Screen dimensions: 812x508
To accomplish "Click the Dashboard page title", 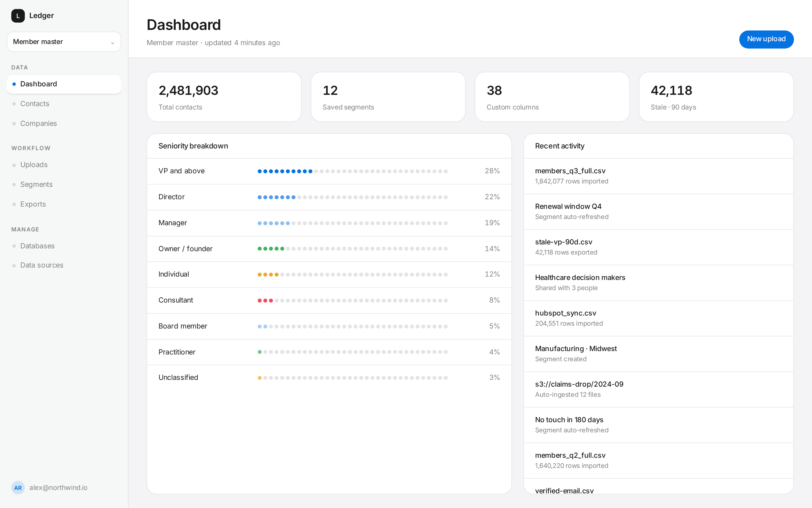I will pos(184,25).
